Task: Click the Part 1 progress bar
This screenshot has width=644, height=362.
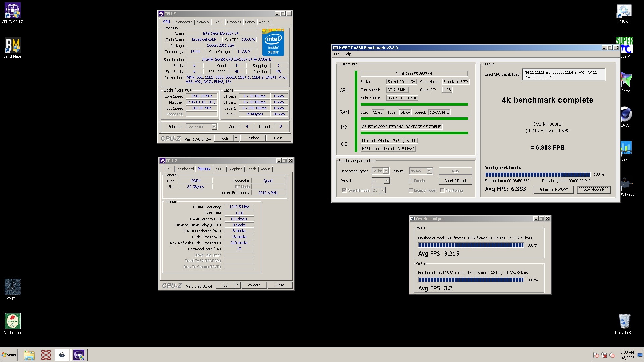Action: click(471, 245)
